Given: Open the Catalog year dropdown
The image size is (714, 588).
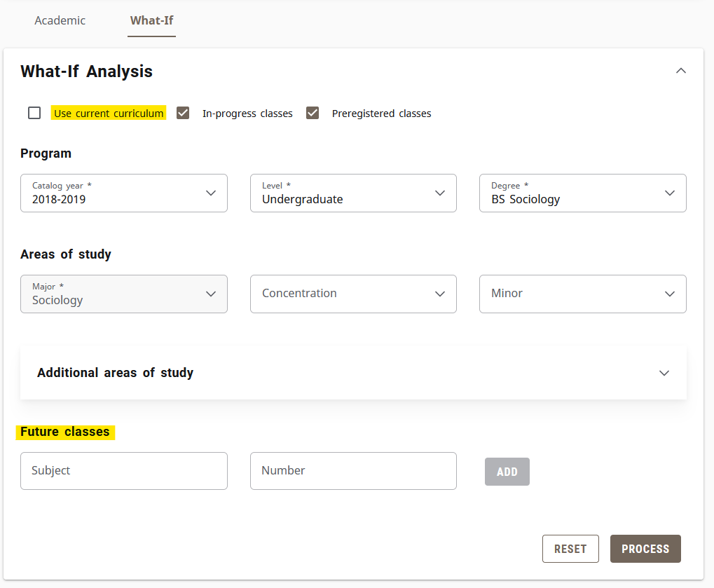Looking at the screenshot, I should (124, 193).
